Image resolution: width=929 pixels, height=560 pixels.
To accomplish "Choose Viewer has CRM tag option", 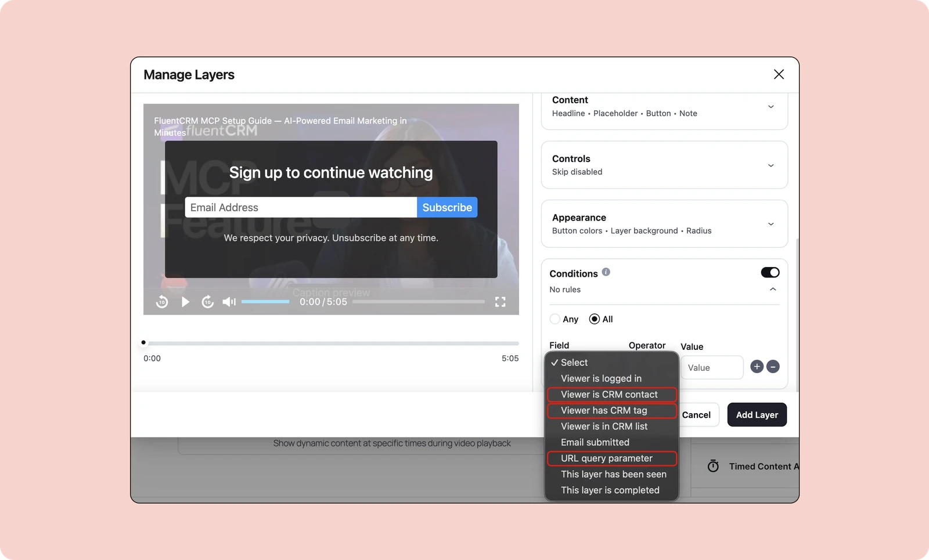I will click(x=611, y=410).
